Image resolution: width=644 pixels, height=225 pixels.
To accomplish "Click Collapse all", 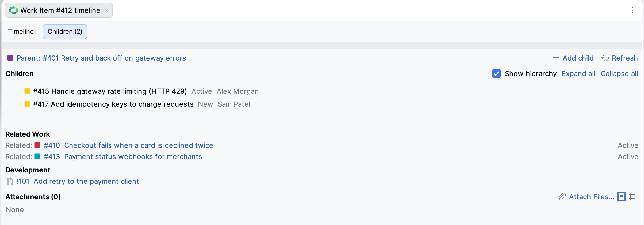I will click(x=619, y=74).
